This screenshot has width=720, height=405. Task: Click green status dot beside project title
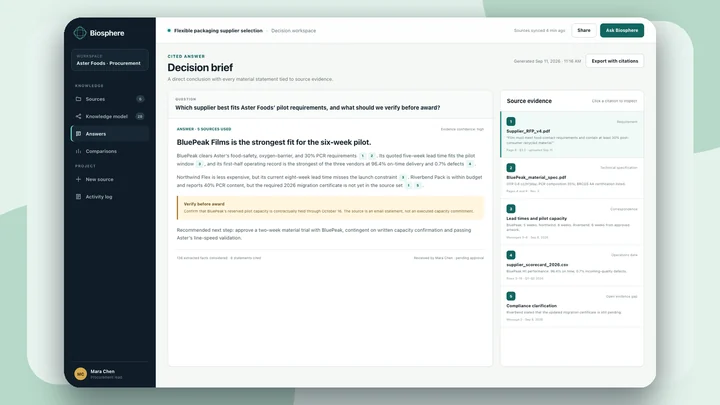(169, 31)
